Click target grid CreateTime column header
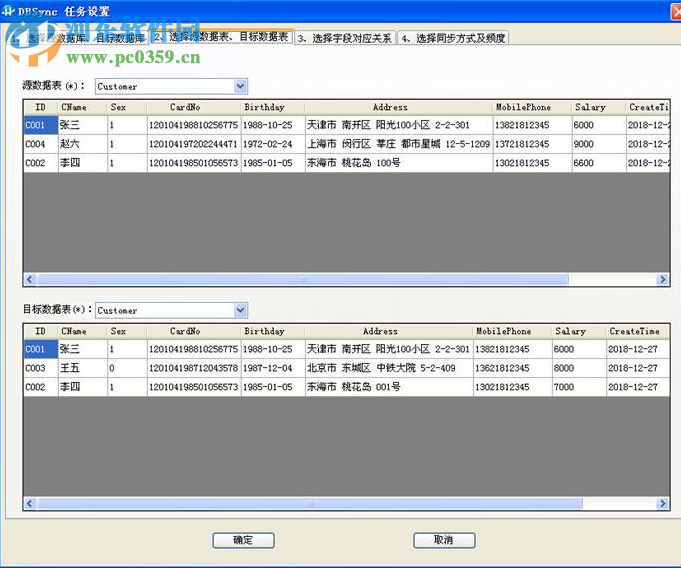The image size is (681, 568). click(x=637, y=331)
